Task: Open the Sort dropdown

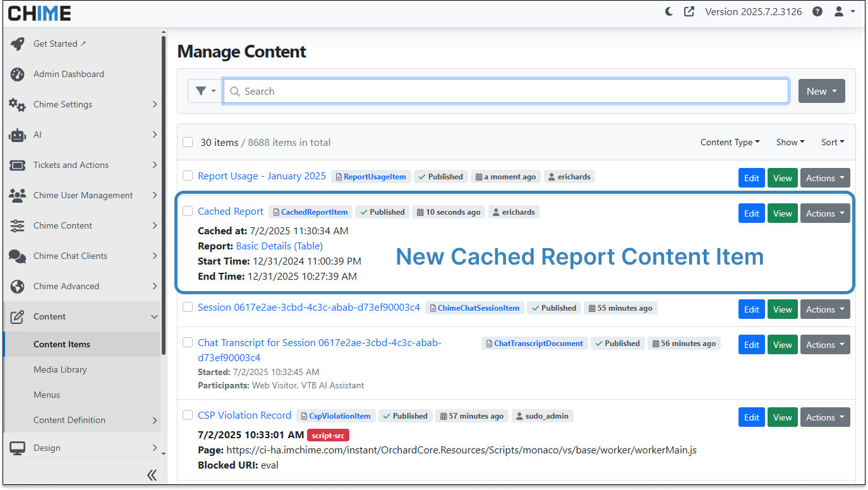Action: [x=833, y=142]
